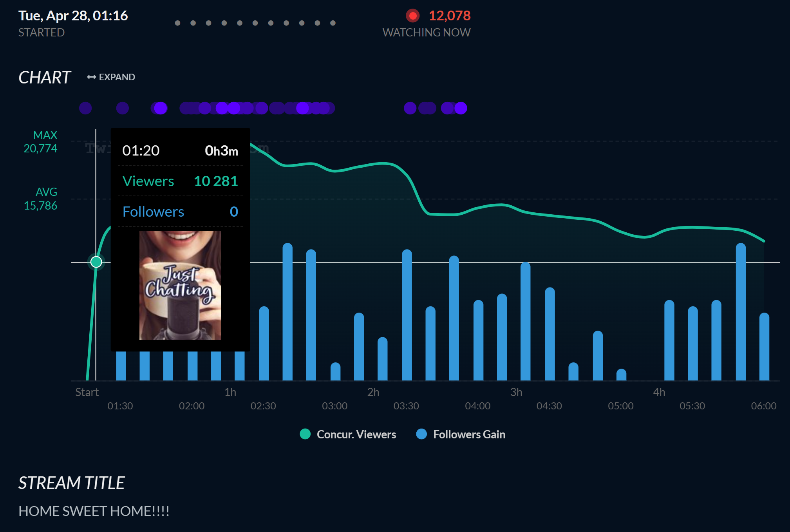Click the last gray pagination dot

pos(333,23)
